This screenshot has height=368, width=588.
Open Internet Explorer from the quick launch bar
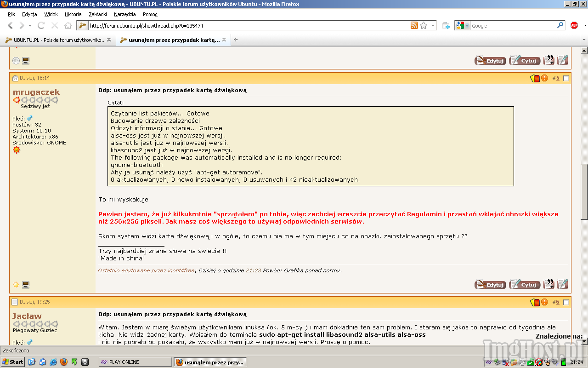pos(53,362)
